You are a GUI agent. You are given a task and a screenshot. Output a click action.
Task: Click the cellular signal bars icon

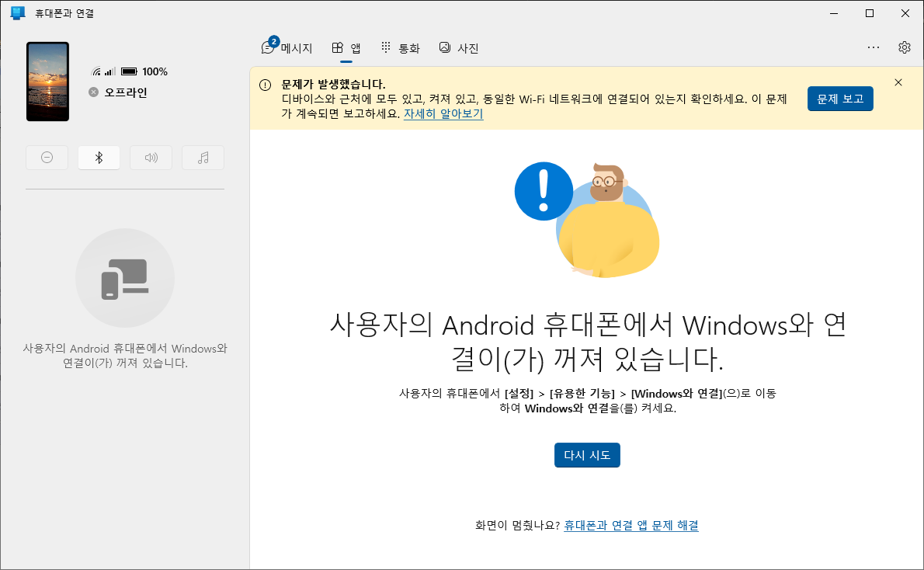[110, 72]
